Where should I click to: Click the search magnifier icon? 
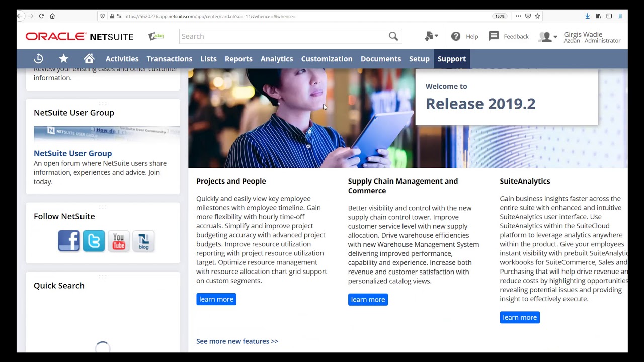pos(393,36)
